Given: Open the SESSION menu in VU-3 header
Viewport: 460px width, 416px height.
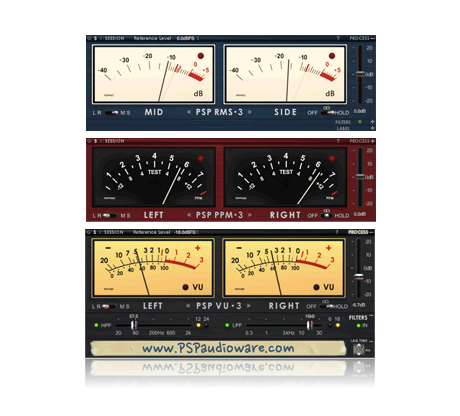Looking at the screenshot, I should click(113, 232).
